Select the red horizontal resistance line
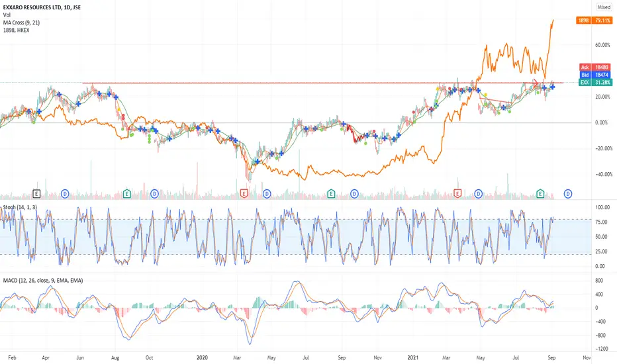This screenshot has height=364, width=617. [x=322, y=83]
